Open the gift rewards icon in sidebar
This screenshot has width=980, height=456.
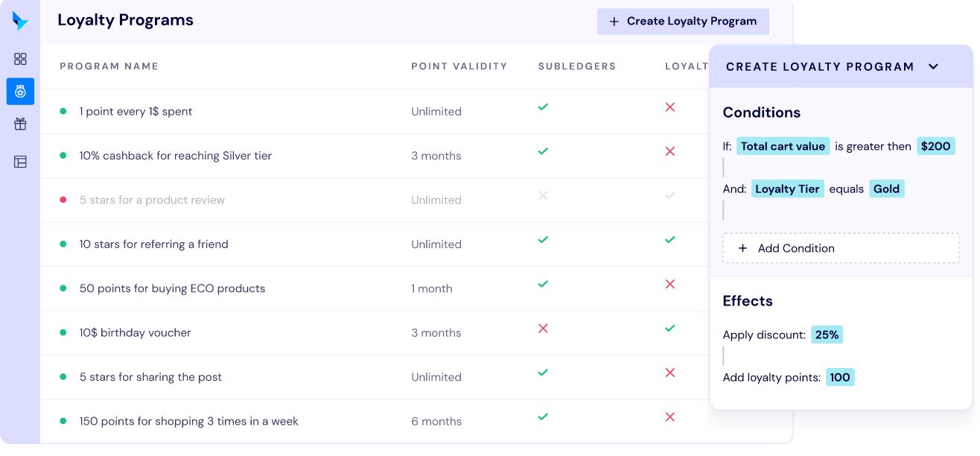tap(20, 124)
